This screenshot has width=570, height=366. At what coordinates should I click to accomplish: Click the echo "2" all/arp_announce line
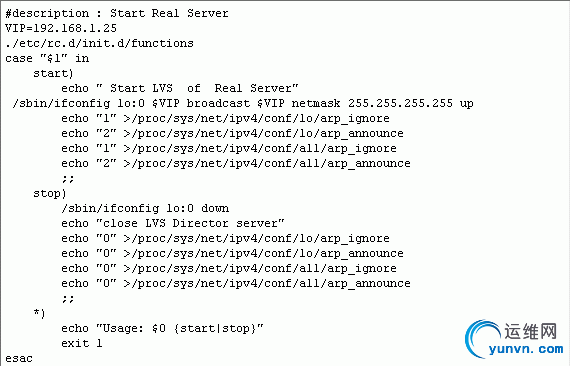pyautogui.click(x=236, y=164)
